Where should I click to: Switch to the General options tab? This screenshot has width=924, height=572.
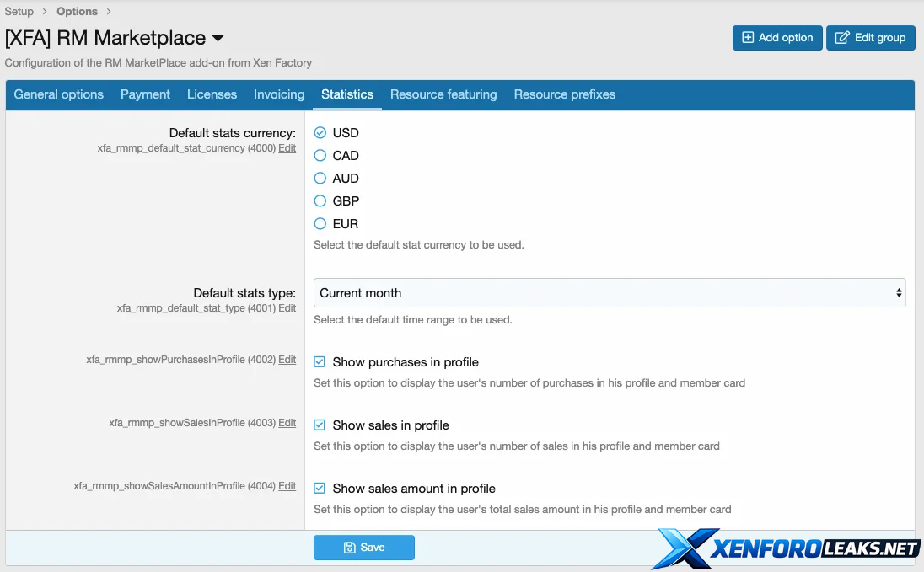pos(59,94)
